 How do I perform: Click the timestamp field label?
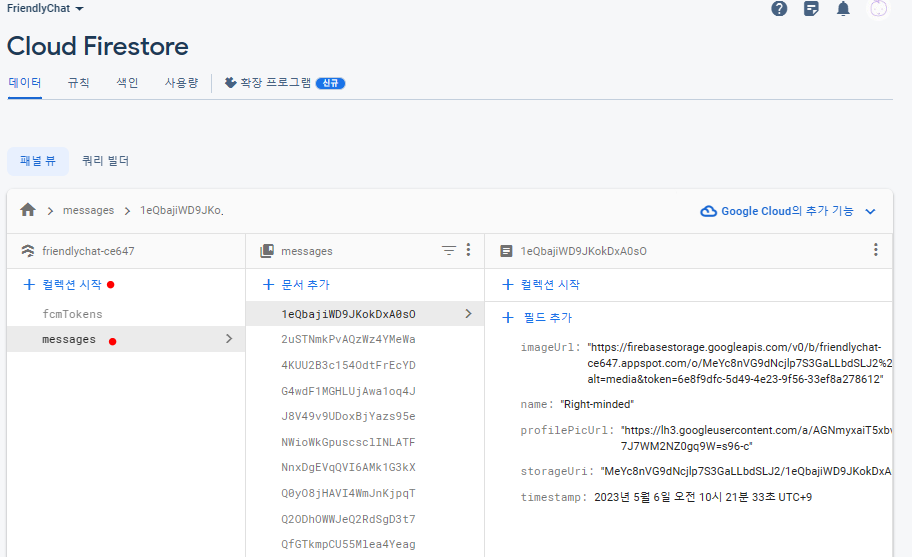pos(553,497)
